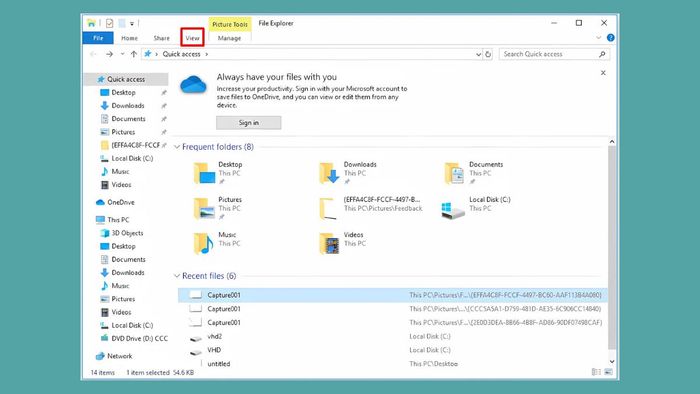Dismiss the OneDrive banner
This screenshot has height=394, width=700.
[603, 73]
